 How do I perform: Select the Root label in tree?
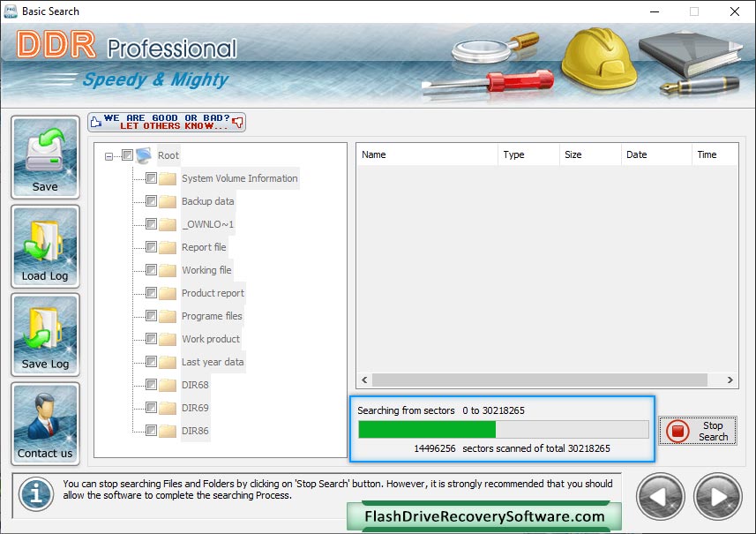[168, 155]
